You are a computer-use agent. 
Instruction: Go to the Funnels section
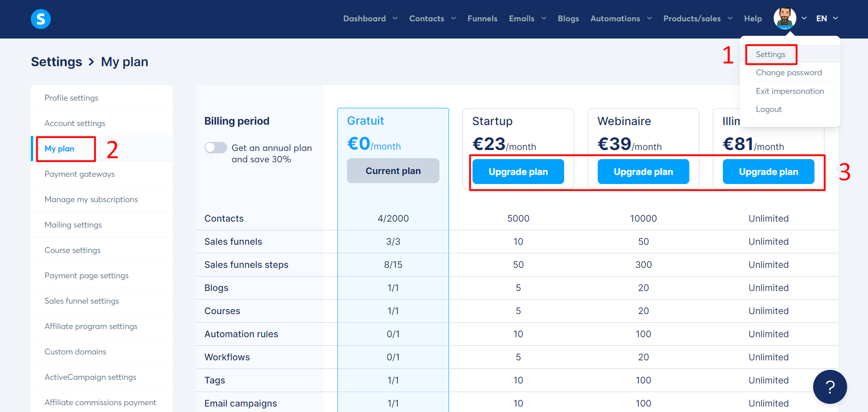(x=482, y=19)
